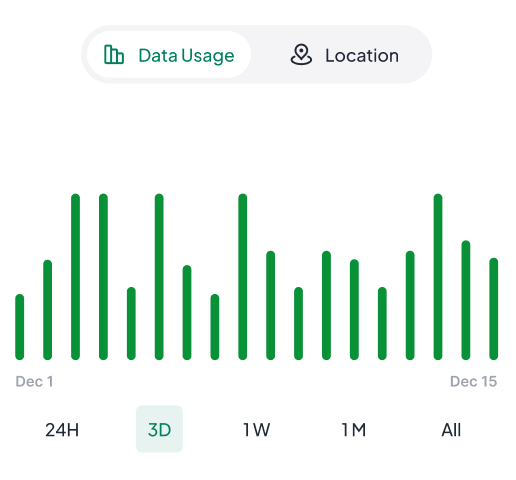Click the map pin Location icon
This screenshot has height=480, width=516.
click(x=301, y=54)
